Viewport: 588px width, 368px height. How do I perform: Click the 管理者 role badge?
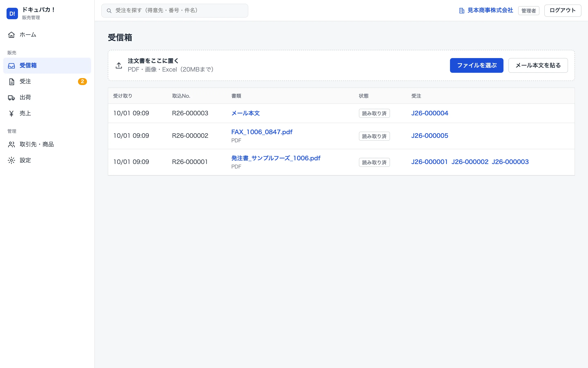coord(528,11)
